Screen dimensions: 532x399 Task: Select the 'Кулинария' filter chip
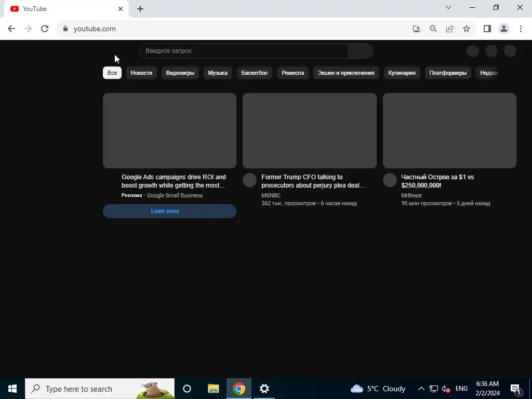(402, 73)
